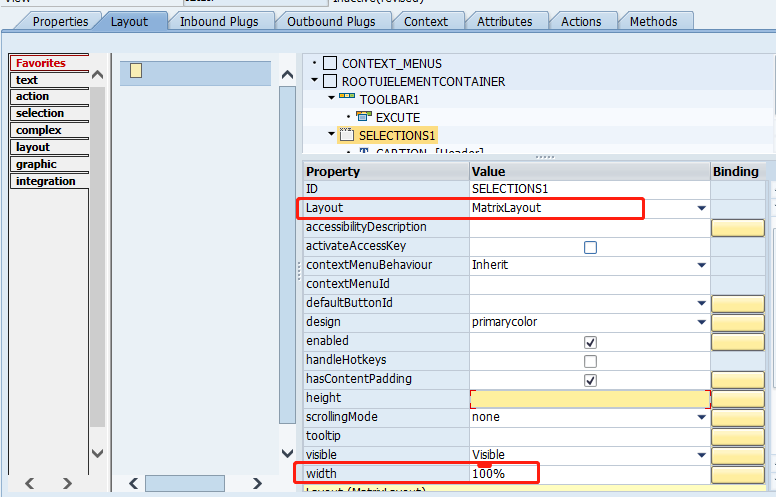The image size is (776, 497).
Task: Click the width value field showing 100%
Action: 590,474
